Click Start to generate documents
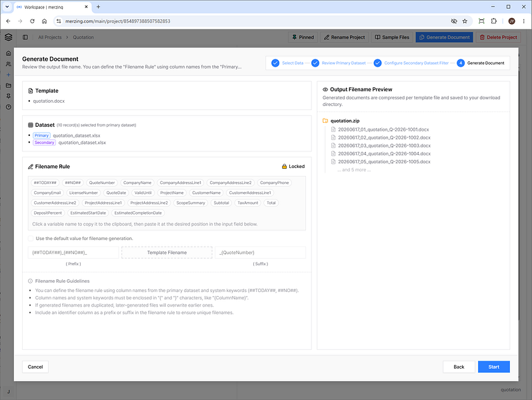Image resolution: width=532 pixels, height=400 pixels. 493,367
